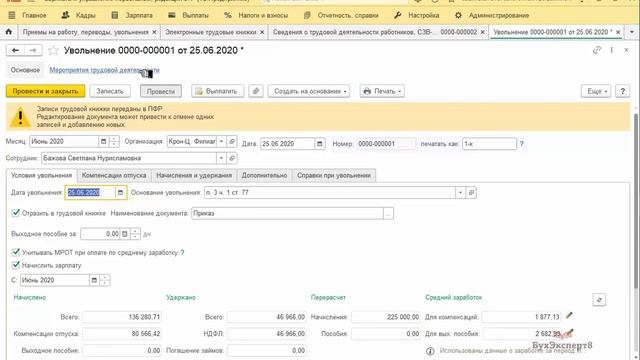Switch to Начисления и удержания tab

click(194, 176)
